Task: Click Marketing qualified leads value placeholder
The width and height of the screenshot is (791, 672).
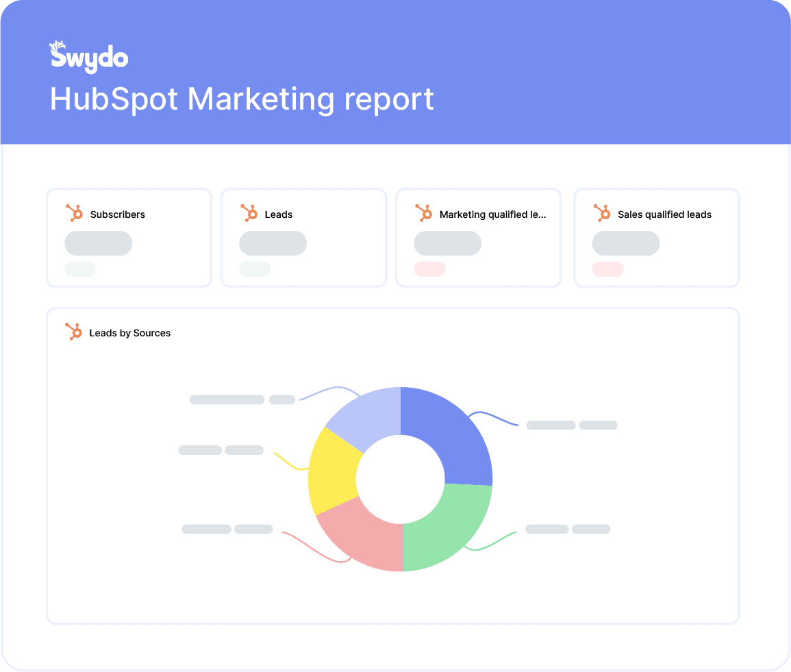Action: (447, 243)
